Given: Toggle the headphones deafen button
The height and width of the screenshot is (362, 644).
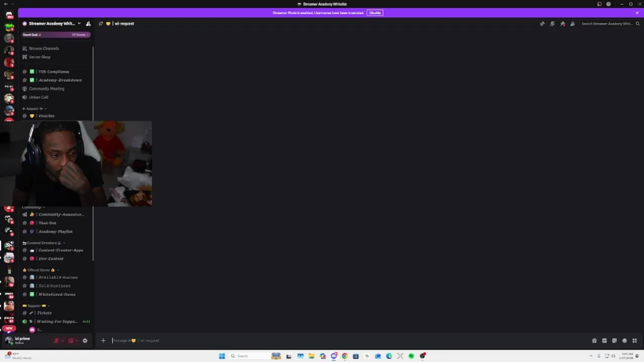Looking at the screenshot, I should [70, 341].
